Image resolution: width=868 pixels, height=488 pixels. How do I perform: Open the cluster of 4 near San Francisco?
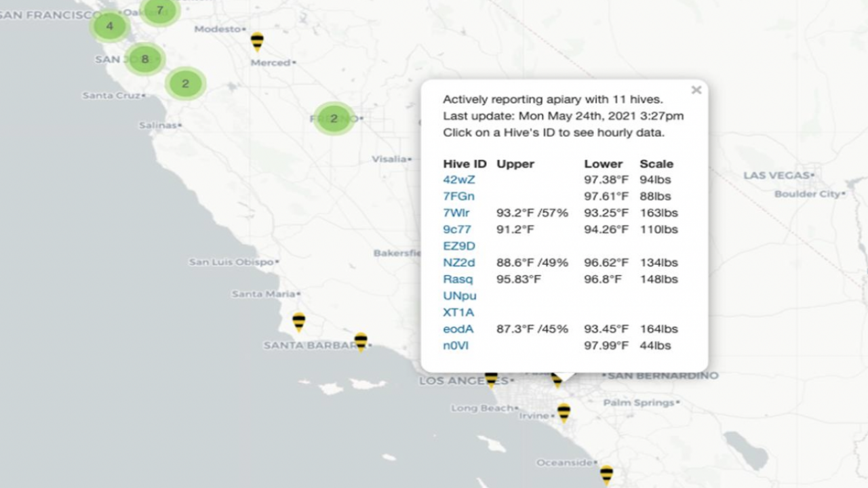110,26
